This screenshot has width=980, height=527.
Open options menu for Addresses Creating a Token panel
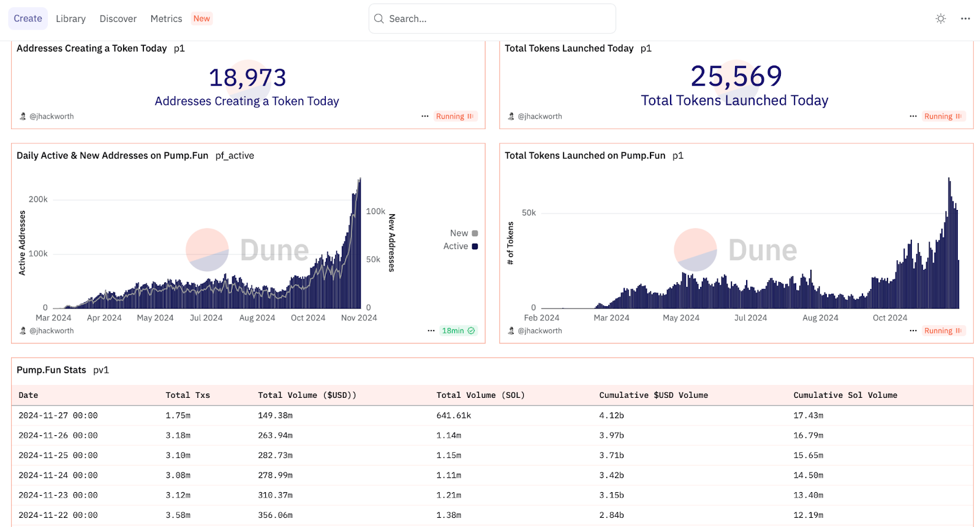coord(424,116)
